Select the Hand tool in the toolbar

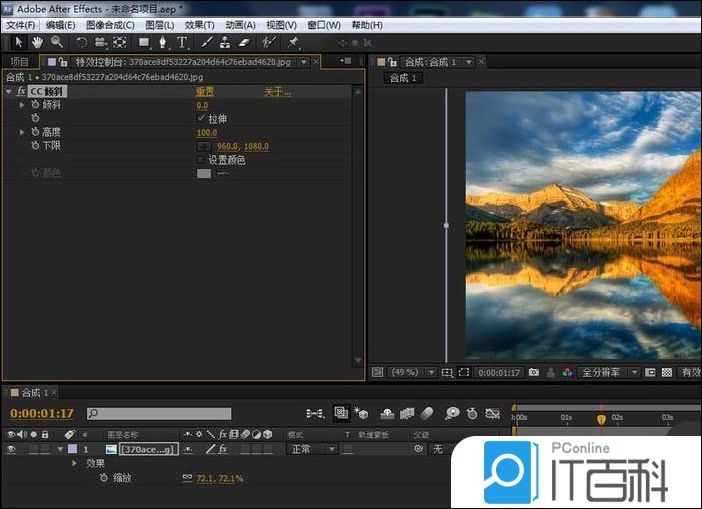click(37, 42)
